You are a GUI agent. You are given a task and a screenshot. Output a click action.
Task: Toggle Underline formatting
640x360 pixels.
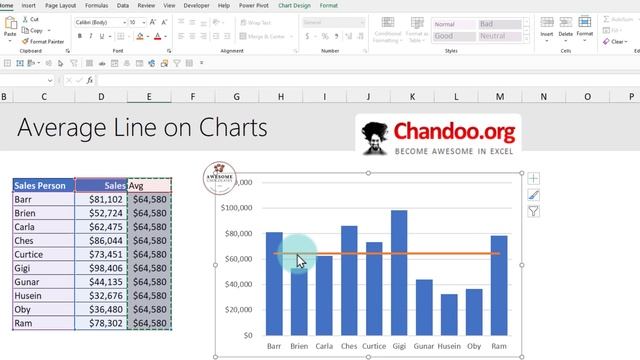point(102,36)
